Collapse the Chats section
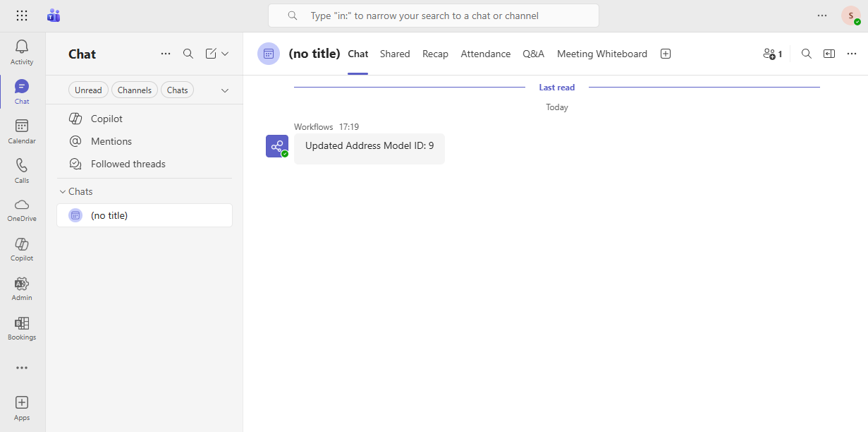Viewport: 868px width, 432px height. 61,191
